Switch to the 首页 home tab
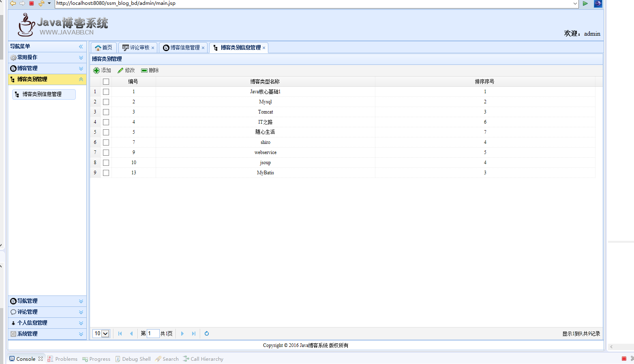The height and width of the screenshot is (364, 634). click(104, 48)
